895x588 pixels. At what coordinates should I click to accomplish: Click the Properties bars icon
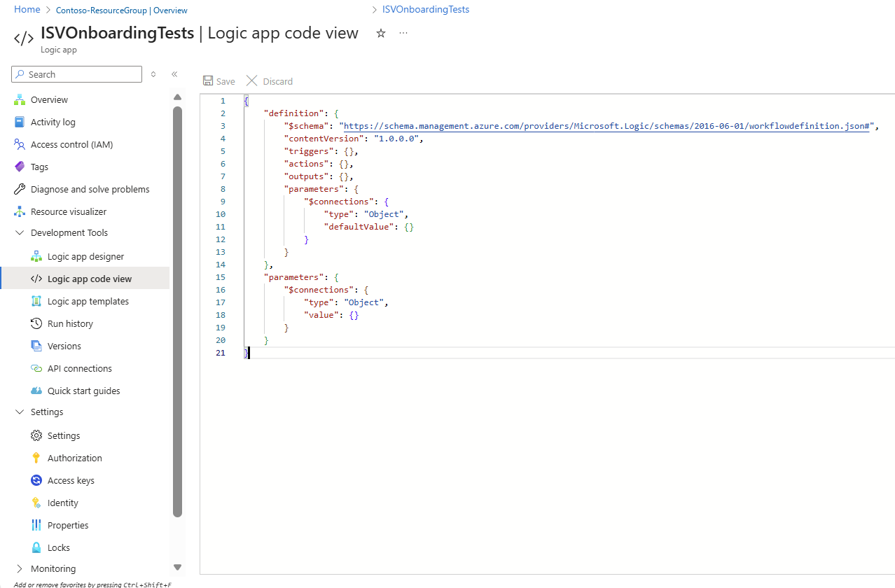coord(36,525)
